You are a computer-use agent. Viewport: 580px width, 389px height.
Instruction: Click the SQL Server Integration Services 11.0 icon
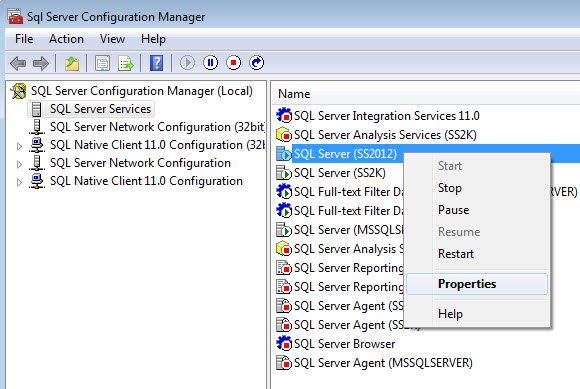coord(284,115)
